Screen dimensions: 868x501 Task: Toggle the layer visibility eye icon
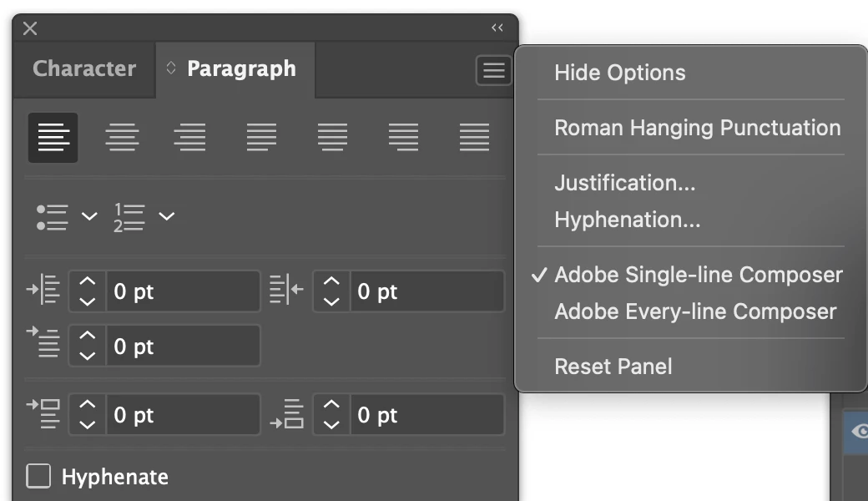coord(860,431)
